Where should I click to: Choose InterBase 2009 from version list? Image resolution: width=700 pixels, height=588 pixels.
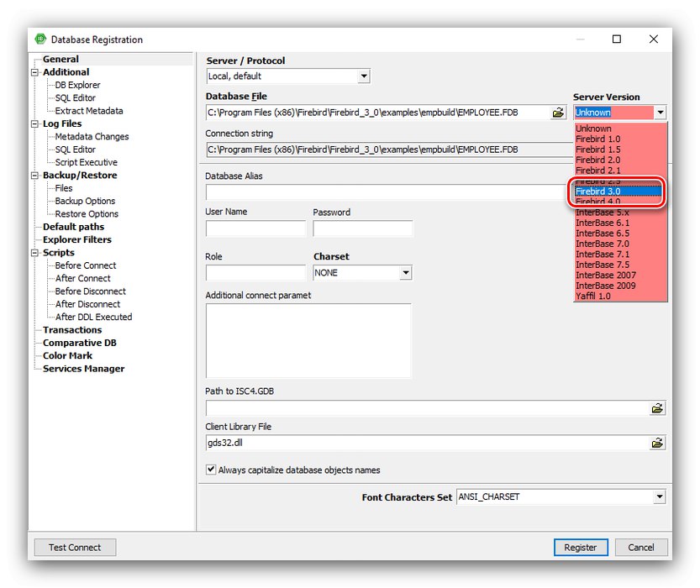620,286
